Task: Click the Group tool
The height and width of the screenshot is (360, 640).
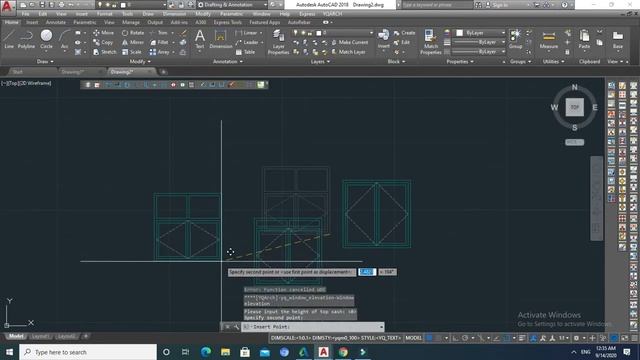Action: [x=516, y=39]
